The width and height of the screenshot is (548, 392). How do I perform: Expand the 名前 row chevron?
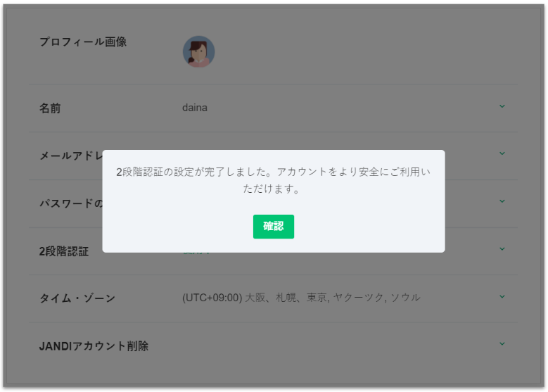click(x=502, y=106)
